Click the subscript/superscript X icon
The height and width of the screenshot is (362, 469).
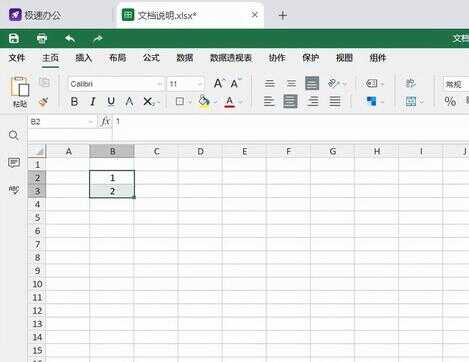coord(148,101)
